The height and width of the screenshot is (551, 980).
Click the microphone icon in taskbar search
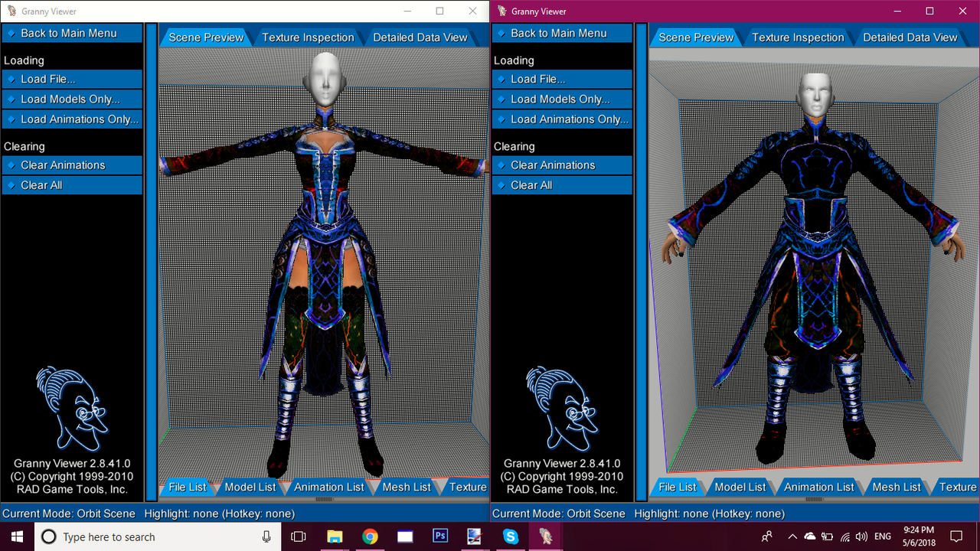[x=266, y=537]
